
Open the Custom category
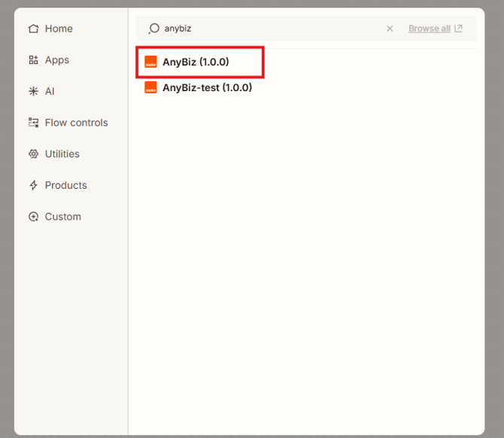tap(55, 217)
